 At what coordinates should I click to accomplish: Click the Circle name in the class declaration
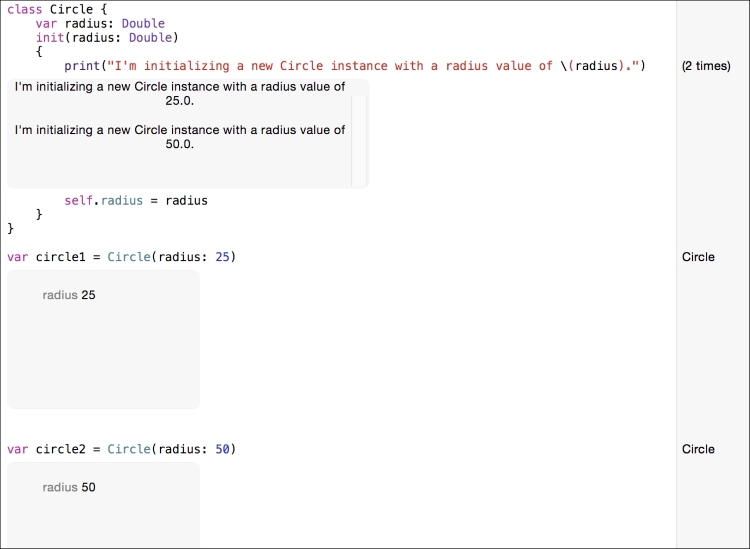point(70,9)
